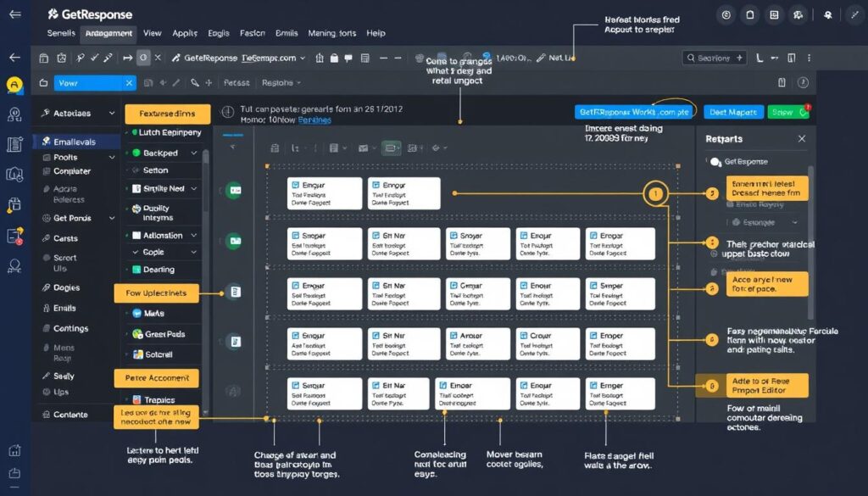Expand the Aetadaes section chevron
The width and height of the screenshot is (868, 496).
point(112,113)
